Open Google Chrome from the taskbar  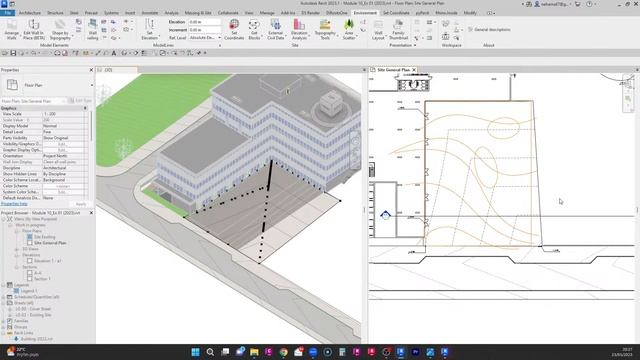tap(284, 352)
